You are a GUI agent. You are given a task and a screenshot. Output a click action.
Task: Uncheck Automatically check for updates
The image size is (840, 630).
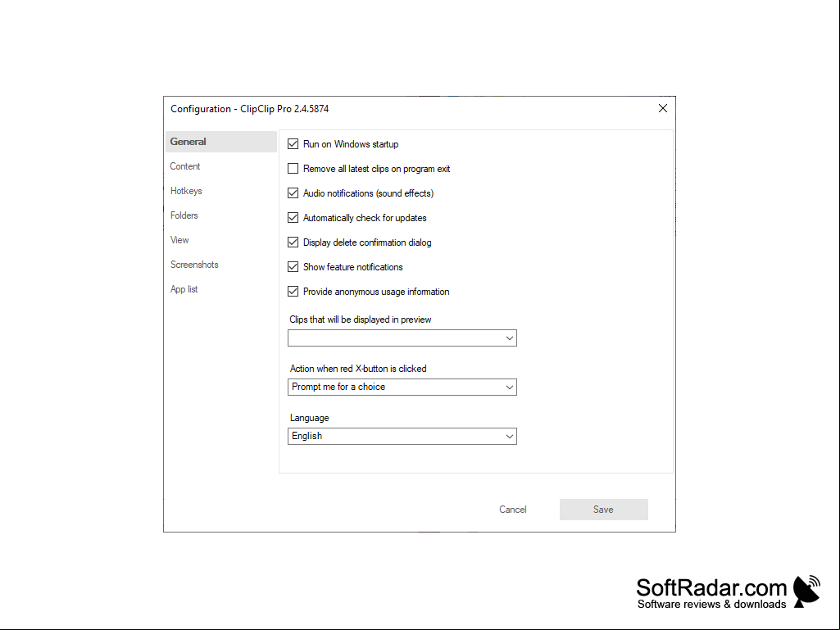click(293, 217)
